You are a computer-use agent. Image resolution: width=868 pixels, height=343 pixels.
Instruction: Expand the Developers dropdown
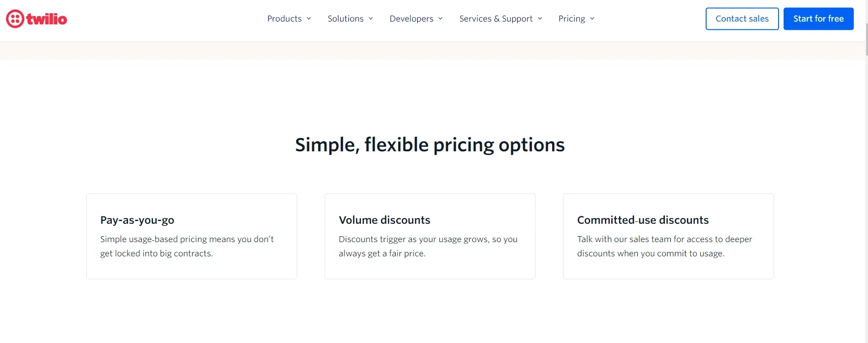(416, 19)
